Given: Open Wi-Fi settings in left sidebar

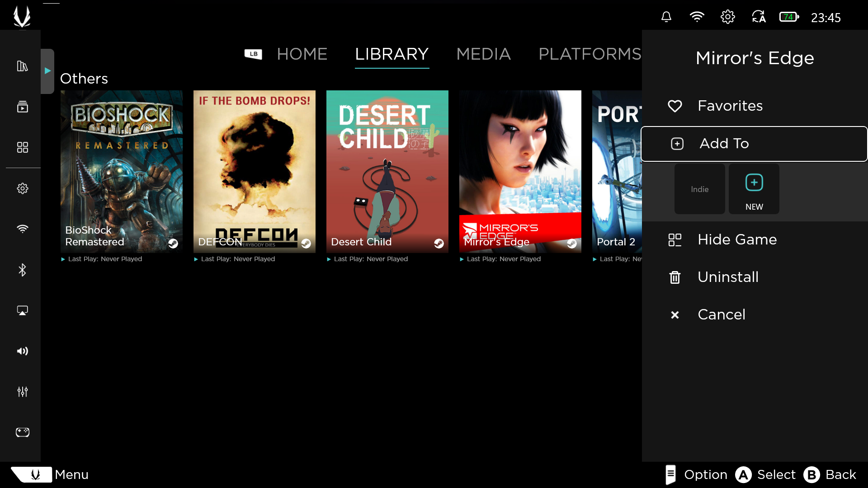Looking at the screenshot, I should 22,229.
